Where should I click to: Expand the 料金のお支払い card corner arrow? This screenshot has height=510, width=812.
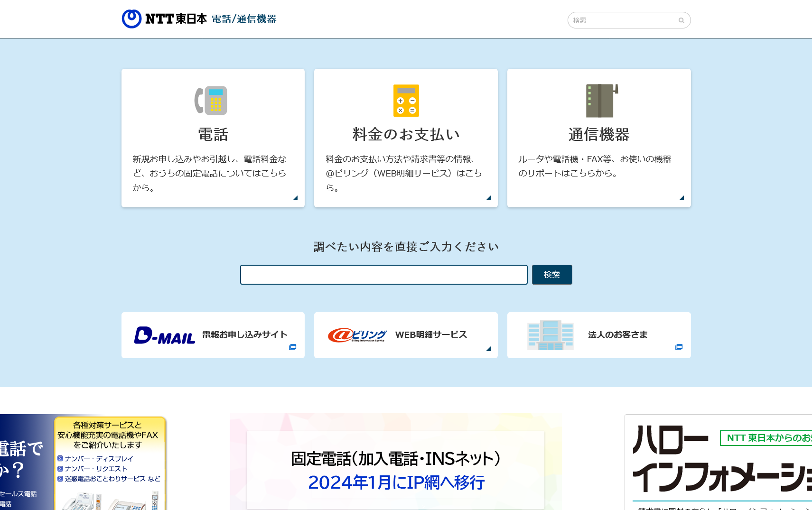click(x=488, y=198)
